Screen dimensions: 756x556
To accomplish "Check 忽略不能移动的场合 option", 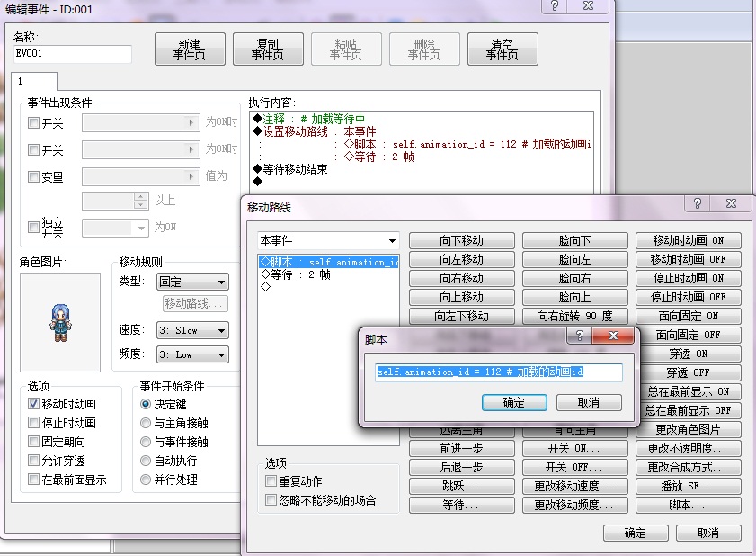I will pyautogui.click(x=271, y=500).
